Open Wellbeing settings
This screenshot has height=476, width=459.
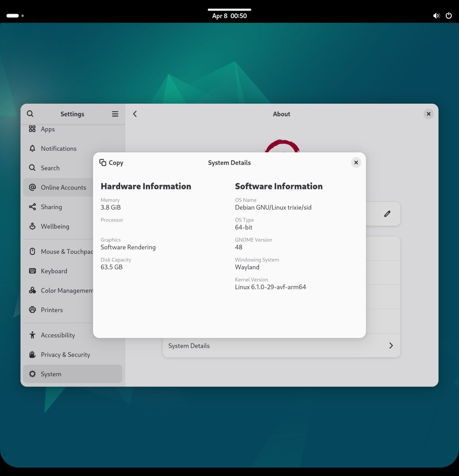pos(55,227)
